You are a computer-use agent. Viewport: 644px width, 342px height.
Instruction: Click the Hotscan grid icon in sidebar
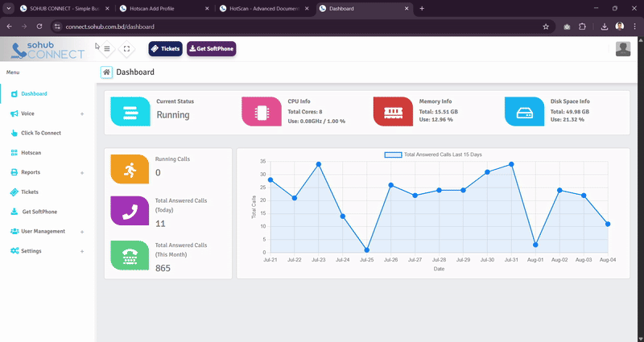pos(14,153)
